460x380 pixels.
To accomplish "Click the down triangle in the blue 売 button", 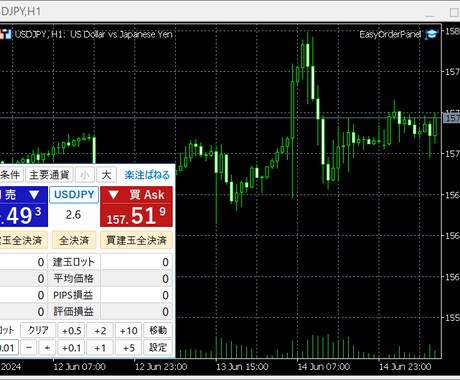I will coord(34,195).
